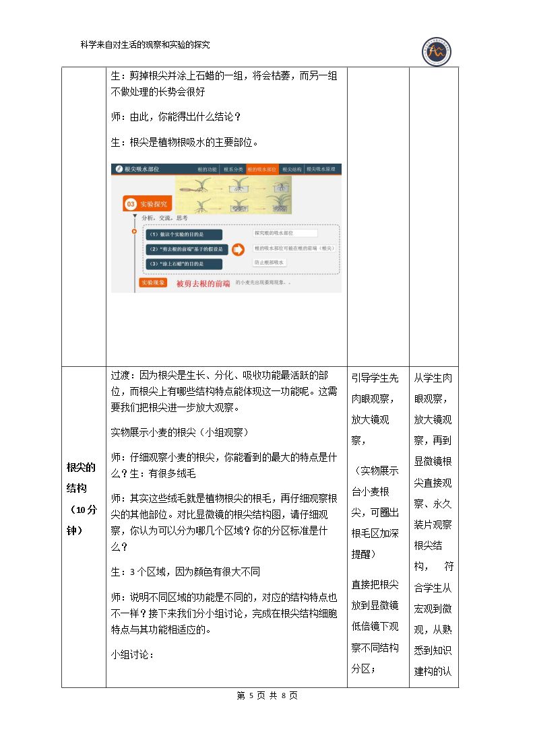Click the wheat seedling experiment illustration

[x=234, y=195]
